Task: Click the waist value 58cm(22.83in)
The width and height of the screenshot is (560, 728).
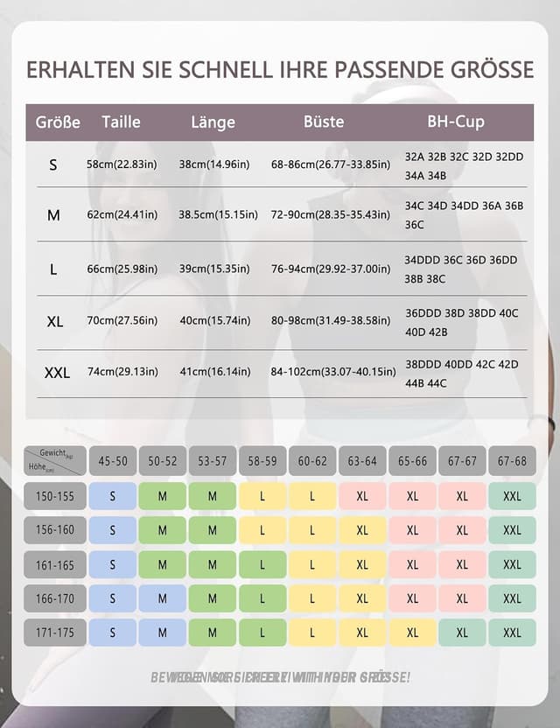Action: (122, 164)
